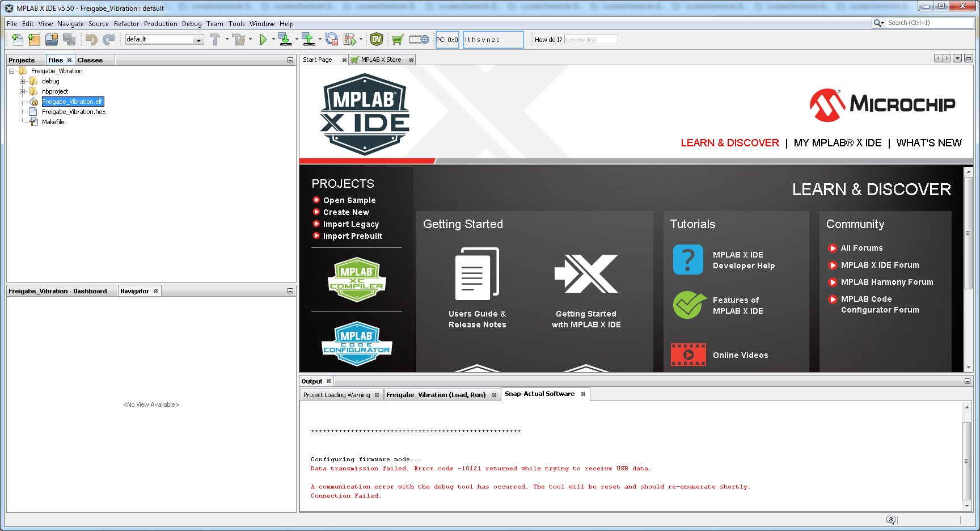The image size is (980, 531).
Task: Open the Refactor menu
Action: [126, 24]
